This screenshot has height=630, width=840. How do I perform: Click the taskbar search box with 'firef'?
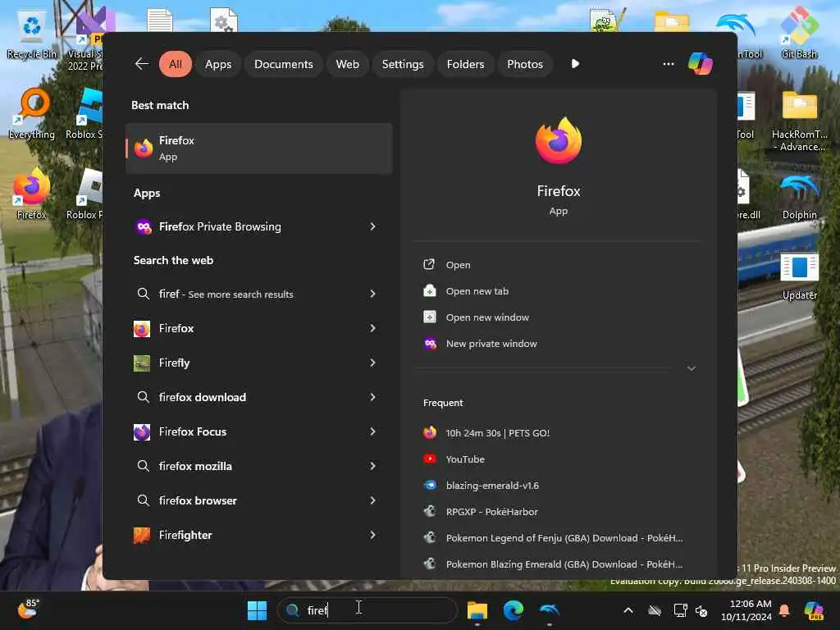(367, 610)
